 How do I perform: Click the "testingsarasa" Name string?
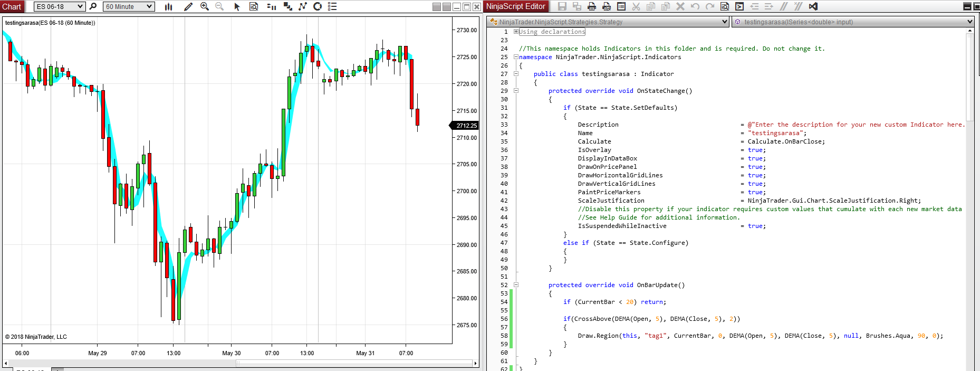775,133
